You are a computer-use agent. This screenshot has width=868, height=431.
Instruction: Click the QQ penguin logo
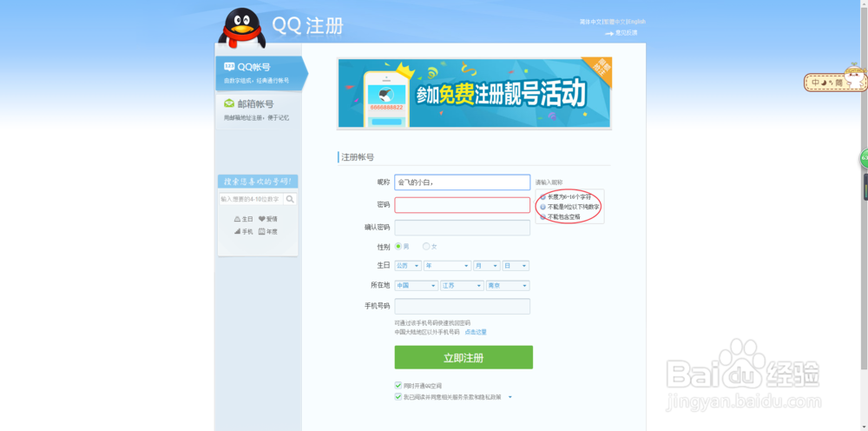pos(242,29)
